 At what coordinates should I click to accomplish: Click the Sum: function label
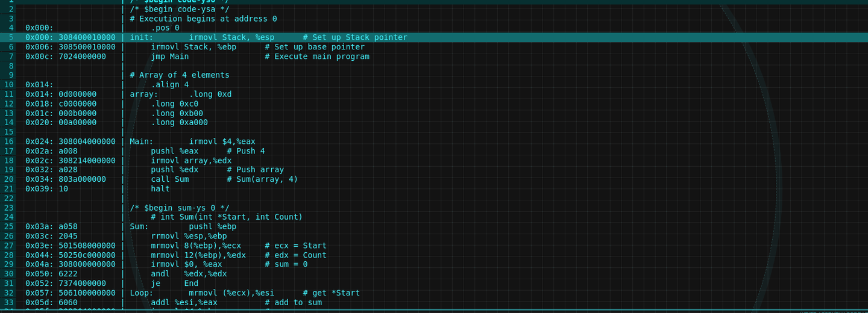[x=139, y=227]
